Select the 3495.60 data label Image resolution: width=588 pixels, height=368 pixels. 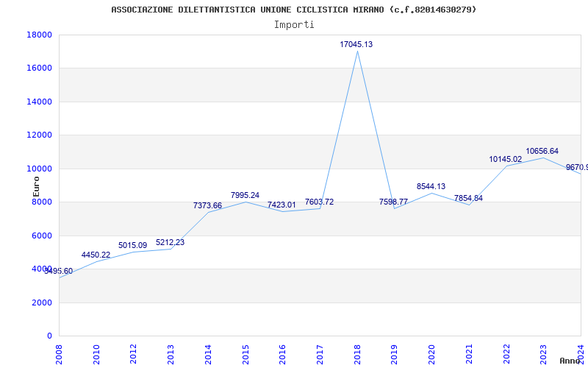point(59,271)
